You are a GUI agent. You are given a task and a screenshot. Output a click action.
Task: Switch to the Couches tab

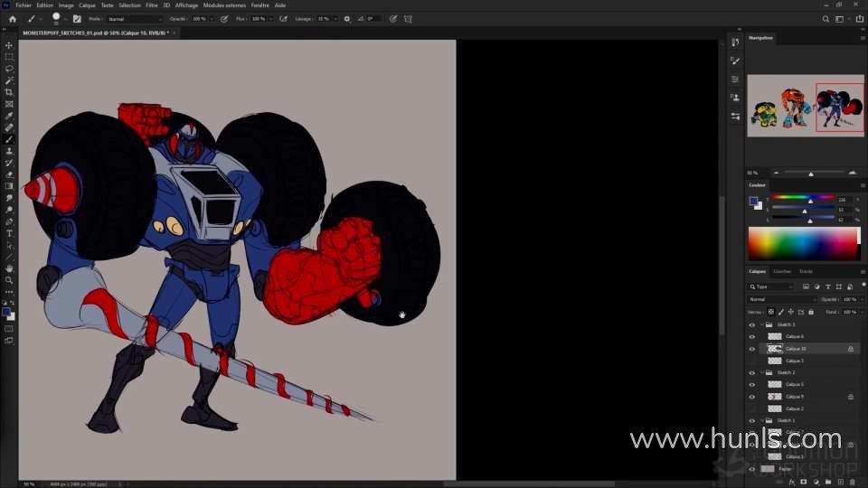782,271
